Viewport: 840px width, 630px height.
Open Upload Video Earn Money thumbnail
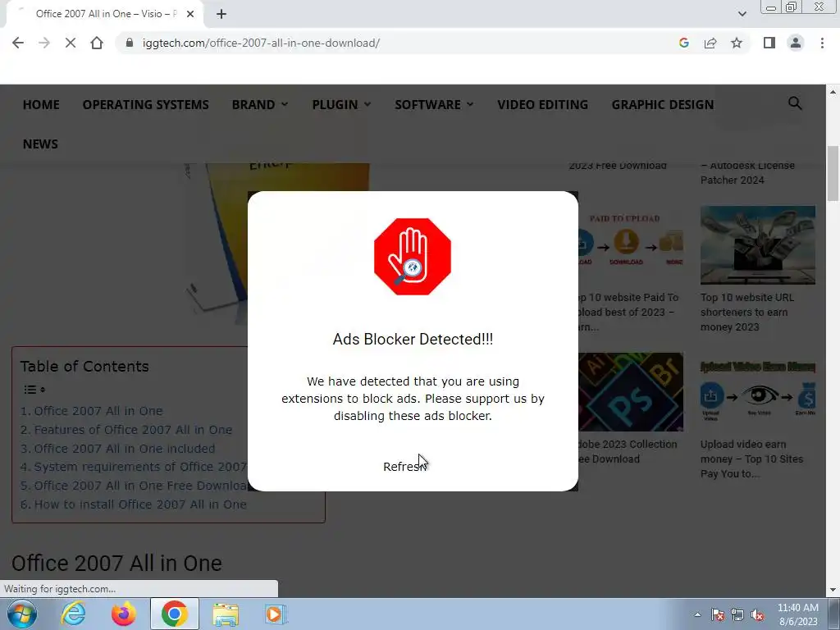(x=757, y=392)
